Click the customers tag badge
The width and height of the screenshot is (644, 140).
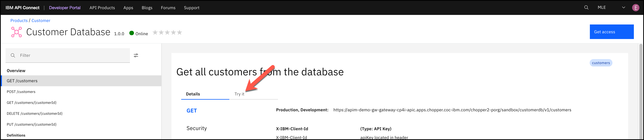pos(601,63)
